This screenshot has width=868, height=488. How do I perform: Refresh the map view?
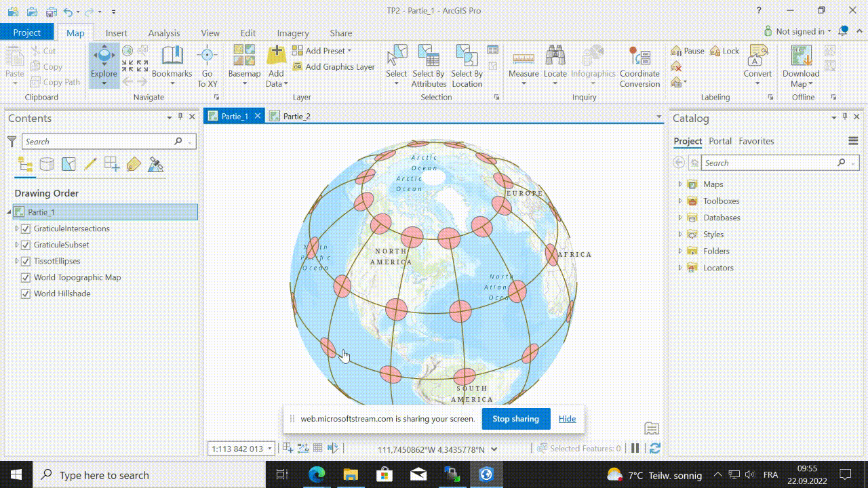click(654, 448)
